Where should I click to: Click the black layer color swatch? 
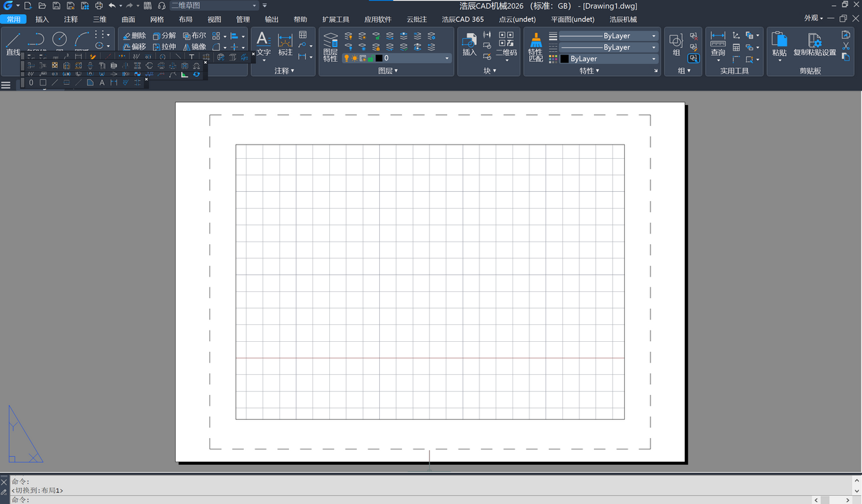pos(379,59)
